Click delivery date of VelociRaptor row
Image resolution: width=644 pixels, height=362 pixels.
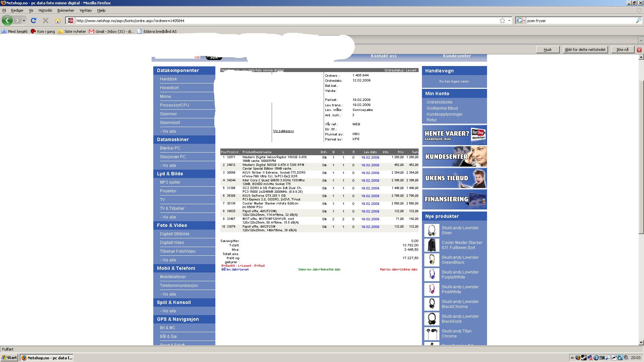pyautogui.click(x=370, y=158)
